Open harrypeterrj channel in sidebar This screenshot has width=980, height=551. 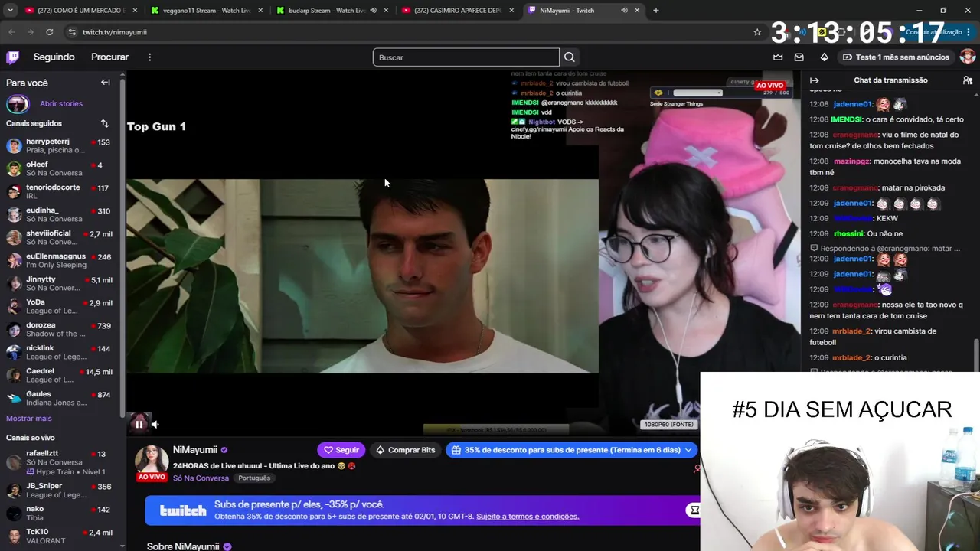[x=60, y=145]
